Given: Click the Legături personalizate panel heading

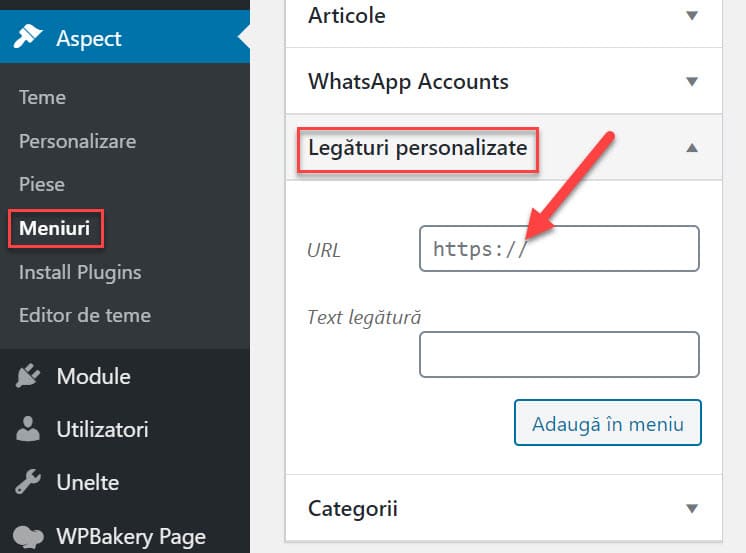Looking at the screenshot, I should click(x=417, y=148).
